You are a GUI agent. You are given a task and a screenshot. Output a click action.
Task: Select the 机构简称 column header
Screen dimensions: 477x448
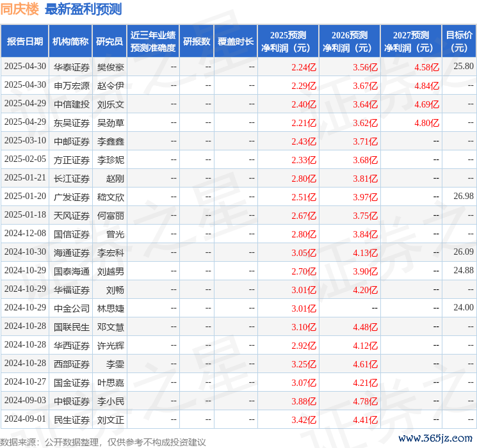pos(70,42)
